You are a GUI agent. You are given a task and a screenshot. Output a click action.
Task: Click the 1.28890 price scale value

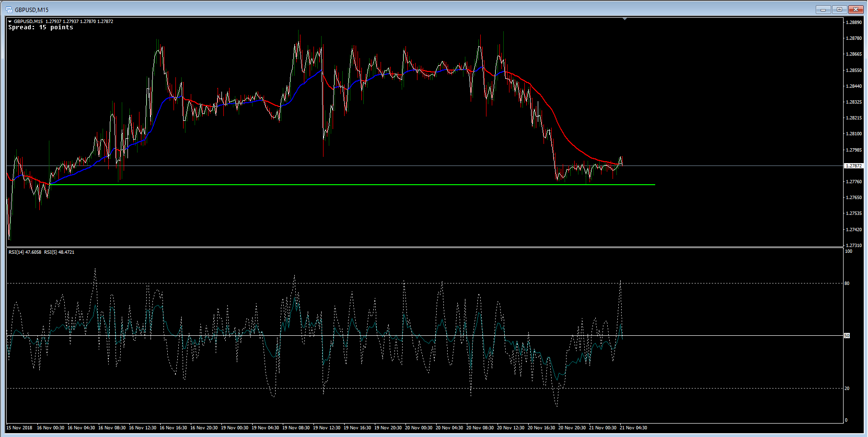click(x=854, y=23)
